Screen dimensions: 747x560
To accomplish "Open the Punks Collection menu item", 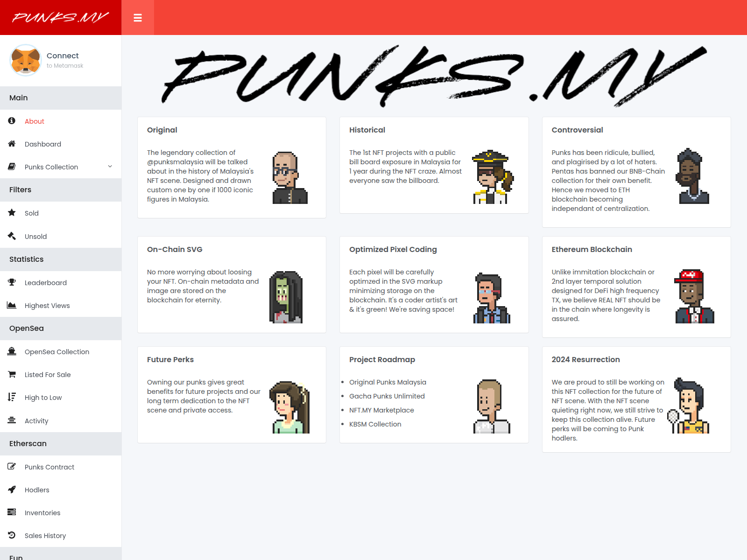I will pyautogui.click(x=61, y=167).
